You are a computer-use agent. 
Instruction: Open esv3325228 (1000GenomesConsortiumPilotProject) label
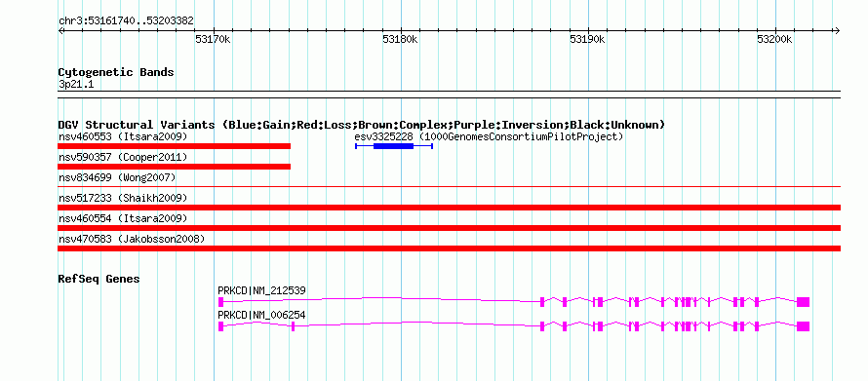coord(489,136)
